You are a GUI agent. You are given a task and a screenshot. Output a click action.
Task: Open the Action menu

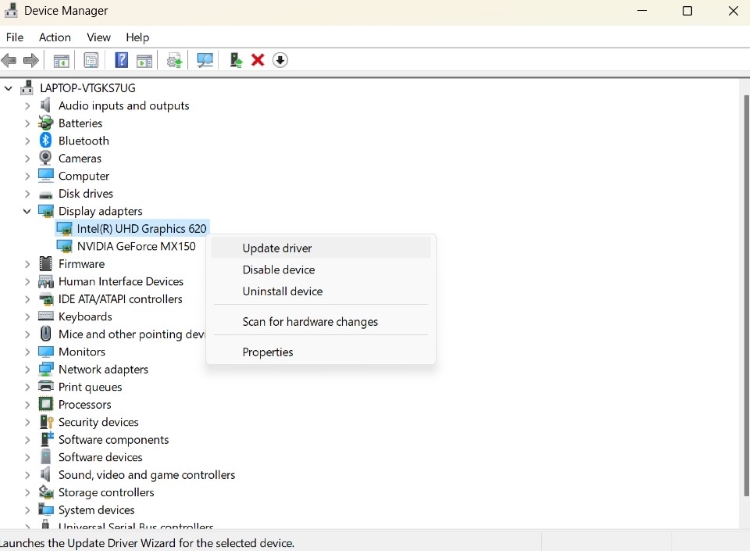click(55, 37)
